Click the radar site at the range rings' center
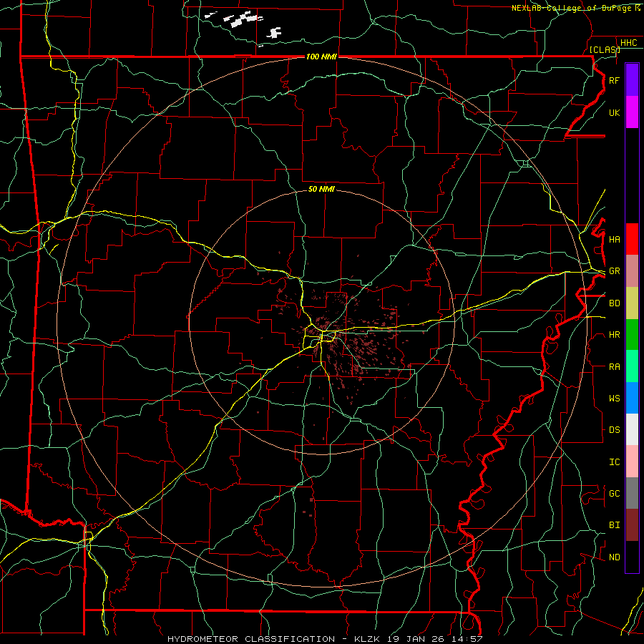This screenshot has width=644, height=644. coord(321,322)
